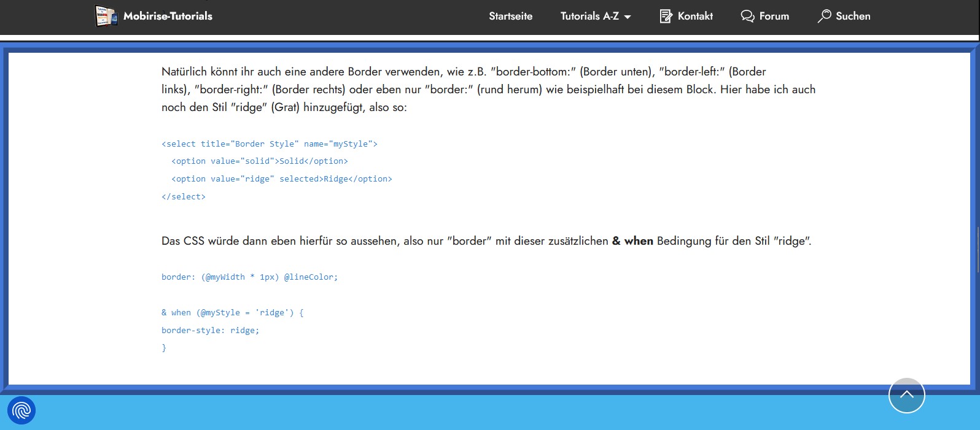Viewport: 980px width, 430px height.
Task: Open the Mobirise-Tutorials brand title link
Action: (168, 16)
